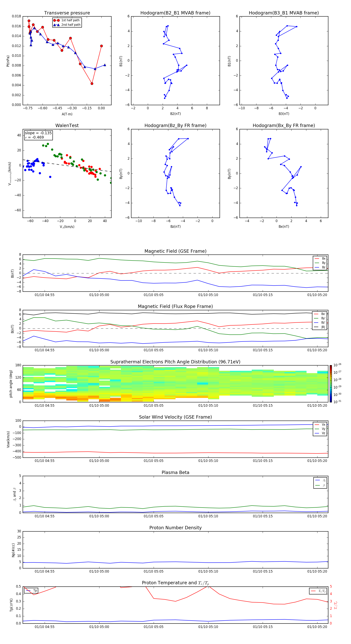
Task: Click the "Pt(nPa)" y-axis label
Action: (x=8, y=61)
